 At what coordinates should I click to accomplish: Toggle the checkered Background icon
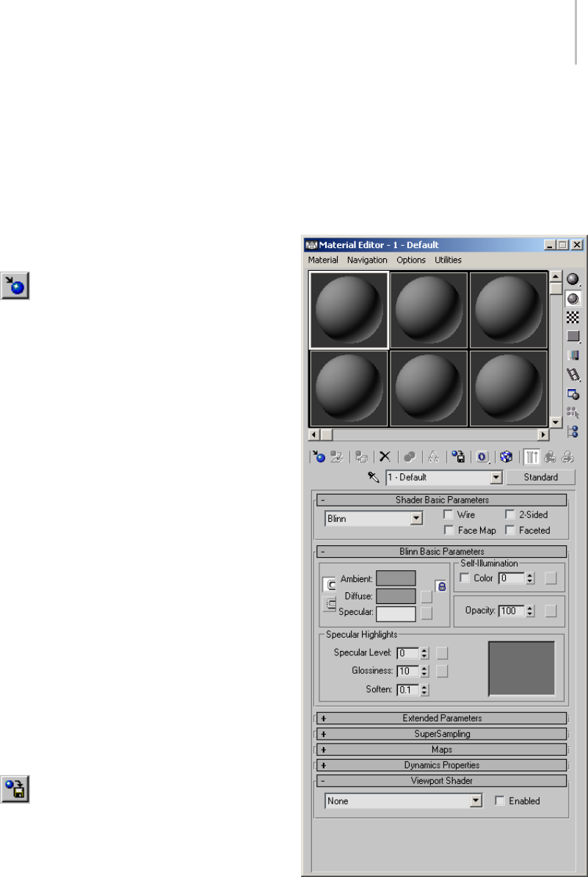click(x=573, y=317)
